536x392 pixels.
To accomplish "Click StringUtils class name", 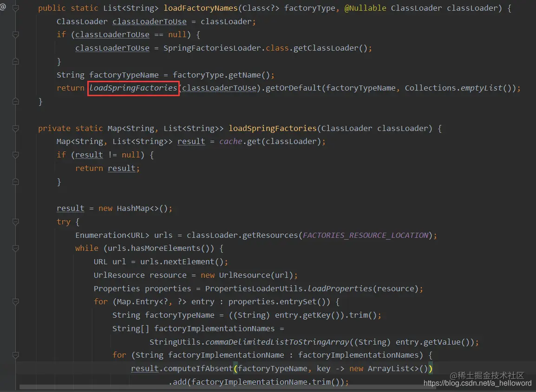I will click(175, 342).
